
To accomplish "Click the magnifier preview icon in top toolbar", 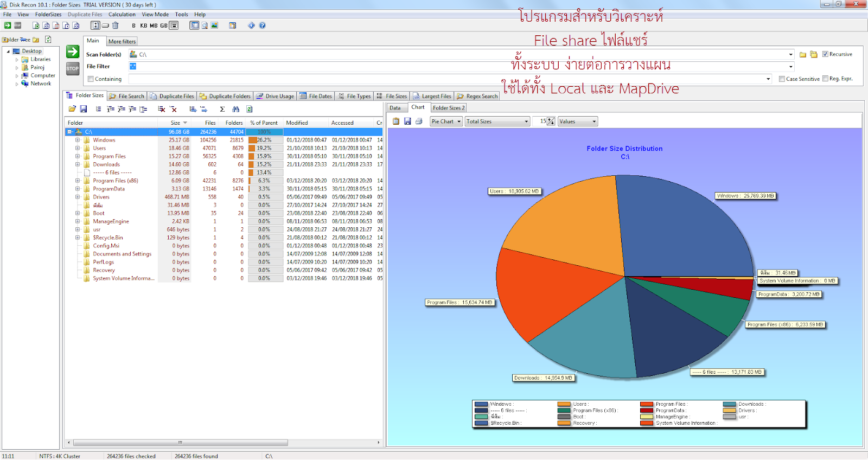I will click(205, 25).
